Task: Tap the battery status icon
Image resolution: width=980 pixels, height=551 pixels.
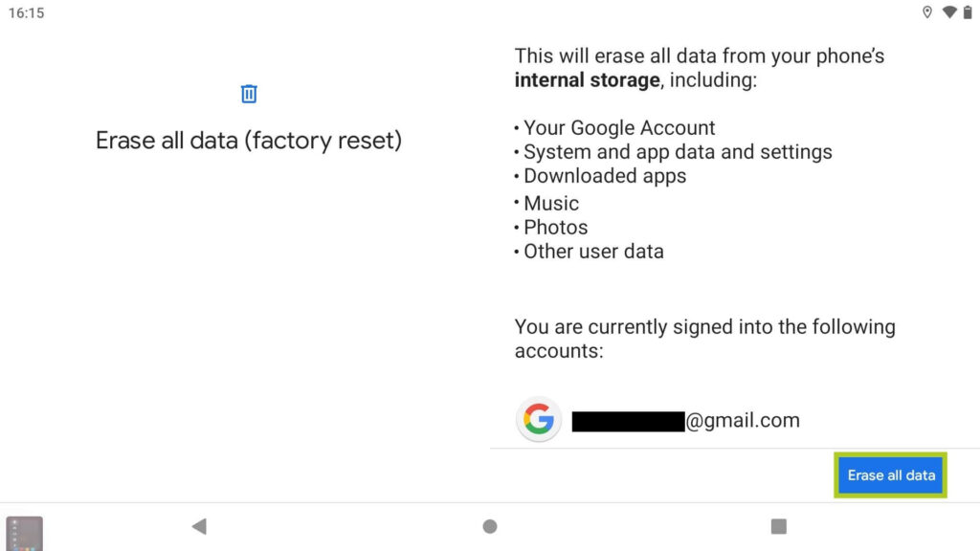Action: click(x=967, y=12)
